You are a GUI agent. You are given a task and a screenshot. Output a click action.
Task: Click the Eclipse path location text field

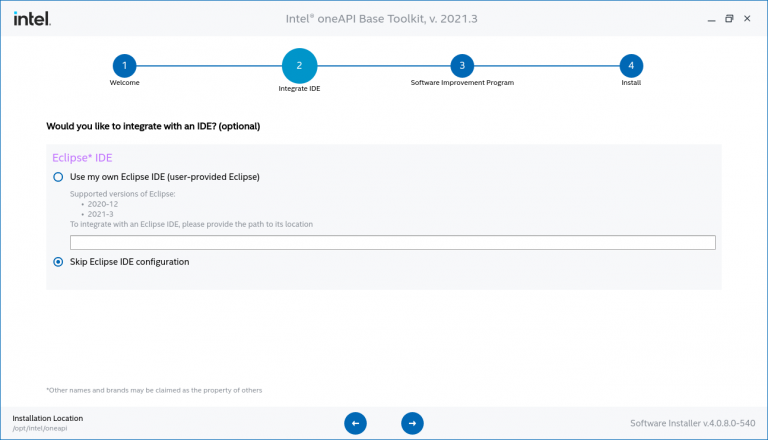[392, 242]
